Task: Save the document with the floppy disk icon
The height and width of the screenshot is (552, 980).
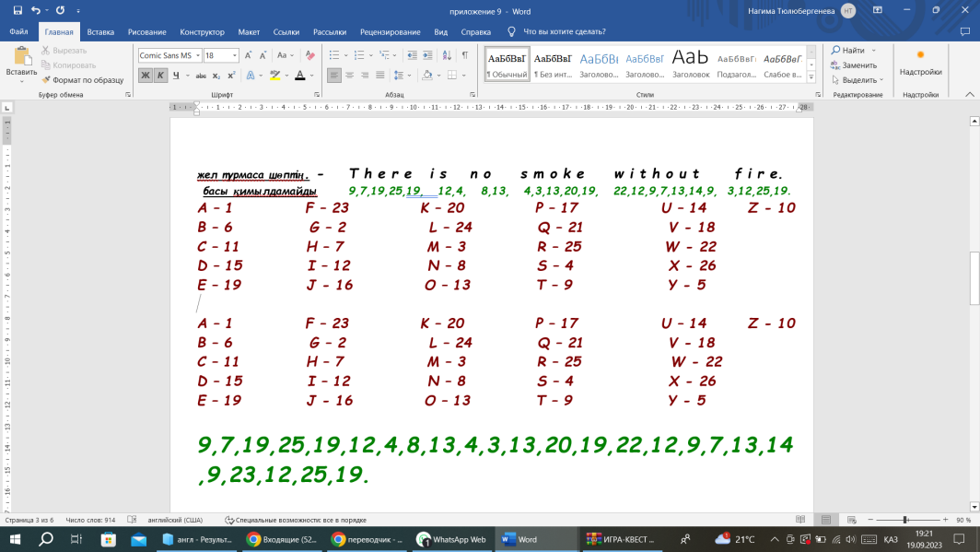Action: (17, 11)
